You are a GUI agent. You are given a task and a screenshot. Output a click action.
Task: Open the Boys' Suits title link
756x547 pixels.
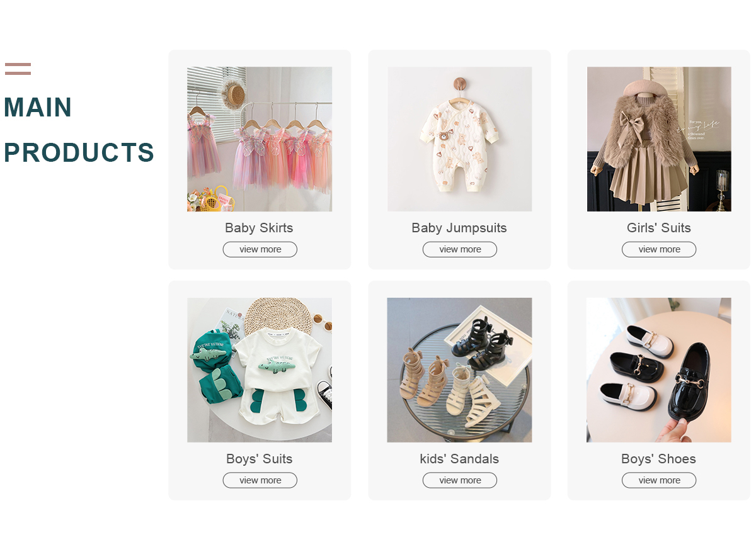point(259,459)
